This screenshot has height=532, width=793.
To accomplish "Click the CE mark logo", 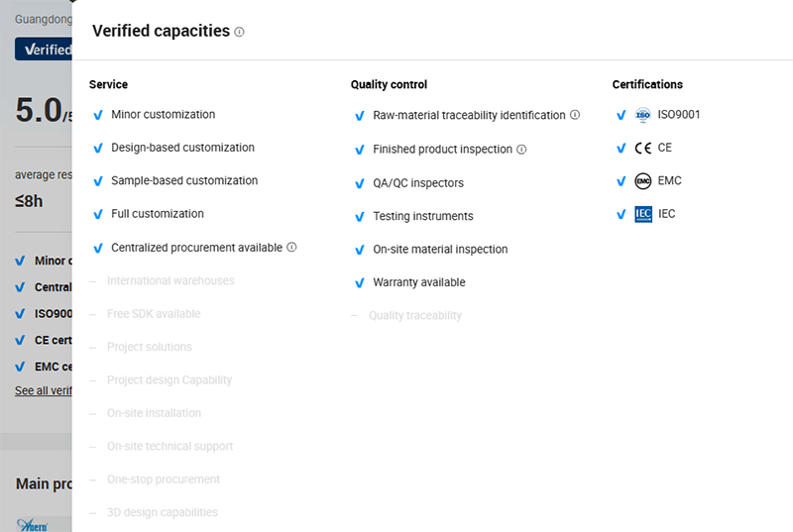I will coord(642,148).
